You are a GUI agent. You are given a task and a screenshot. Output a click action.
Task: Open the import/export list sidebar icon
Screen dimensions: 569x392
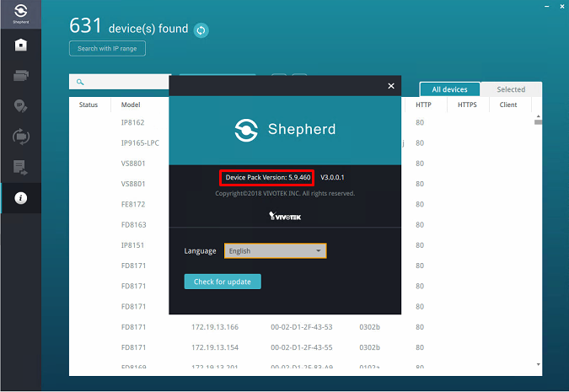tap(21, 167)
